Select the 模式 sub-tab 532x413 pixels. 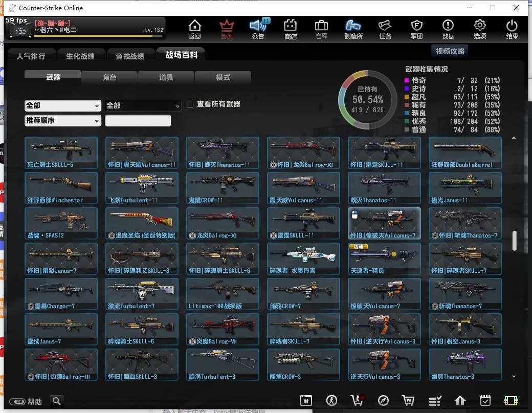[223, 77]
